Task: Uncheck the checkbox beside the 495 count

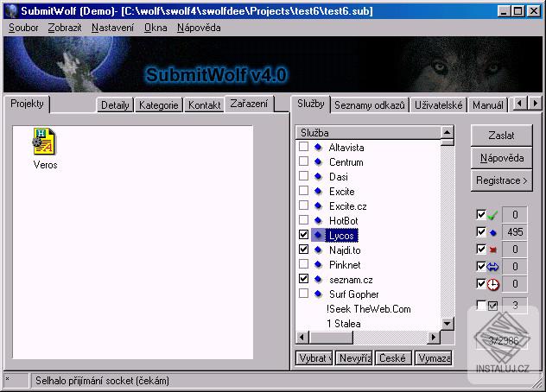Action: [x=481, y=231]
